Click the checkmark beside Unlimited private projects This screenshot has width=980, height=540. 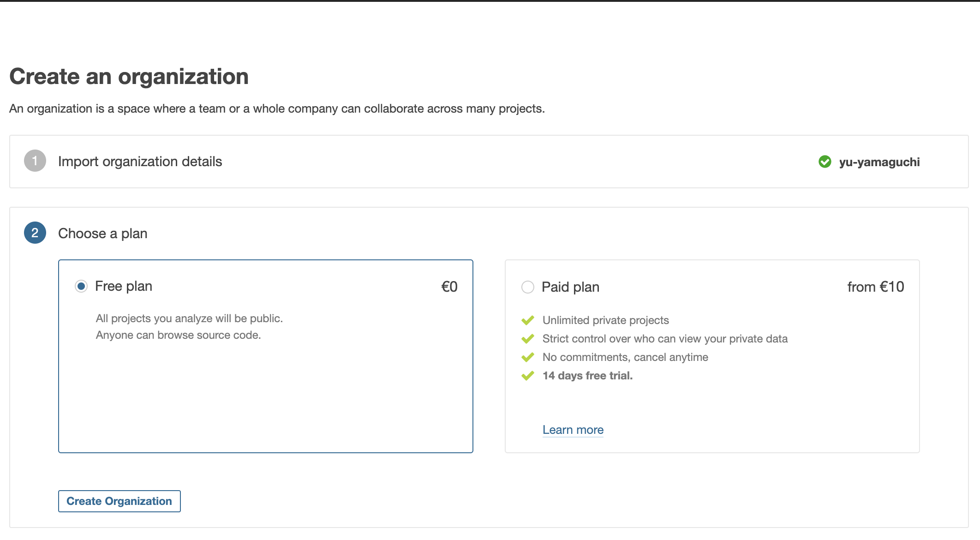529,319
